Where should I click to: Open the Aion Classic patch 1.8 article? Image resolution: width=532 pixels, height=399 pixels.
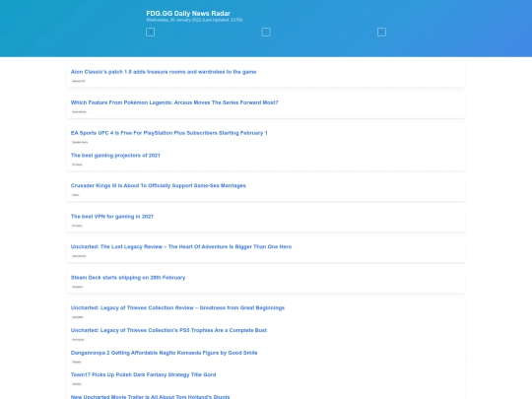tap(164, 72)
